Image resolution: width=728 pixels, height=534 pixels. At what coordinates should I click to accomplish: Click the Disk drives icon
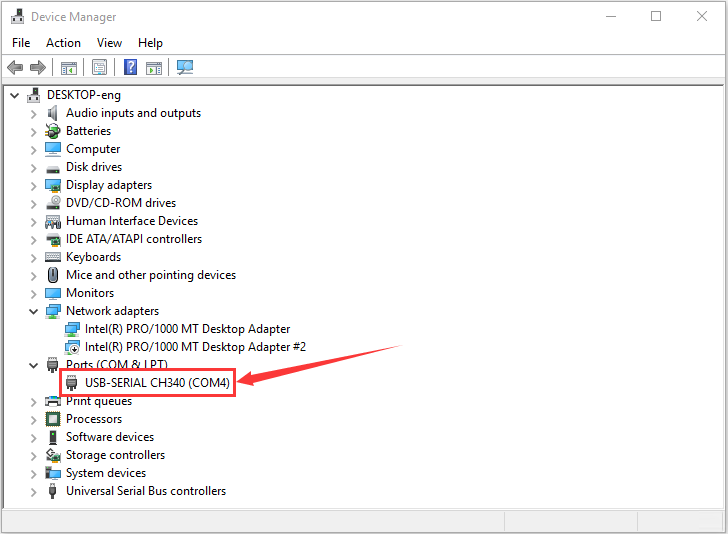click(x=53, y=169)
